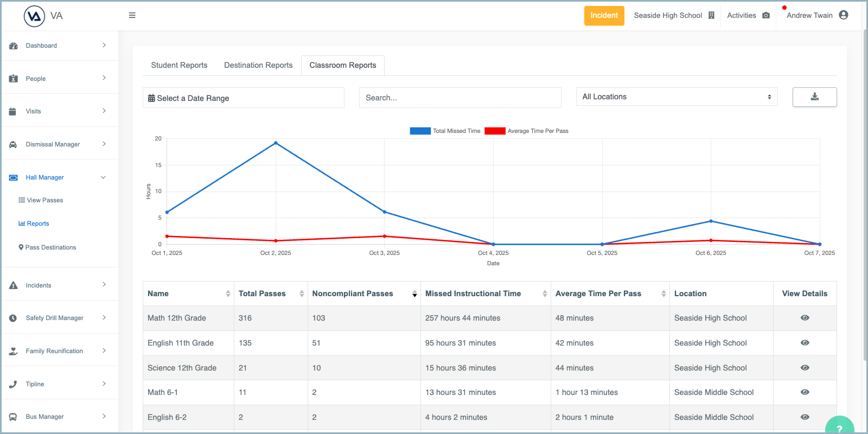View details for Math 12th Grade
The width and height of the screenshot is (868, 434).
coord(805,318)
